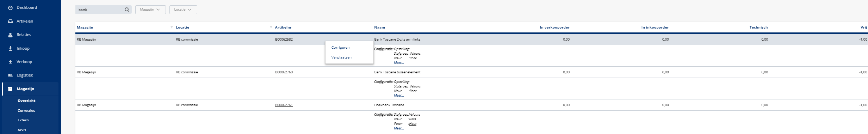This screenshot has width=868, height=134.
Task: Choose Verplaatsen in context menu
Action: [x=341, y=57]
